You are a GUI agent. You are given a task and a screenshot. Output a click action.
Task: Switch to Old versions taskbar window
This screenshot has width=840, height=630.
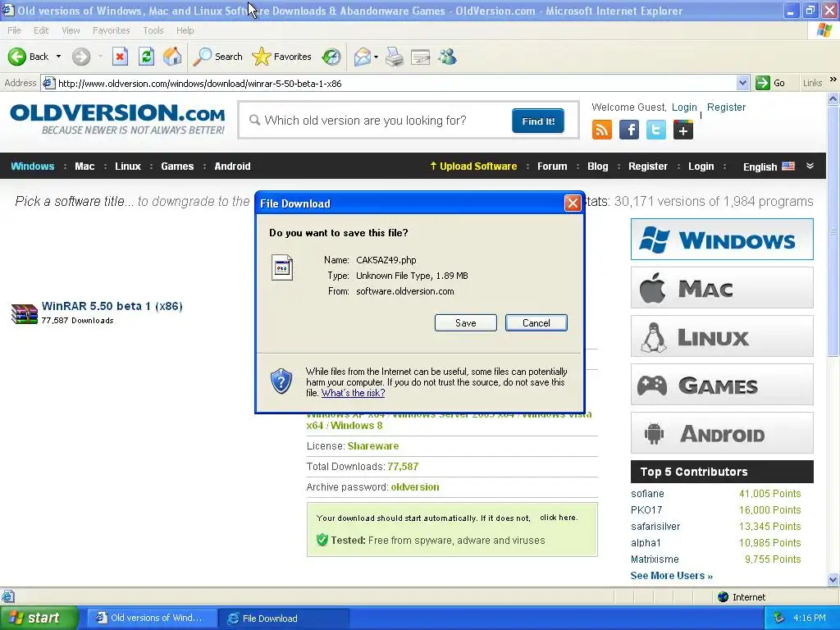point(152,618)
